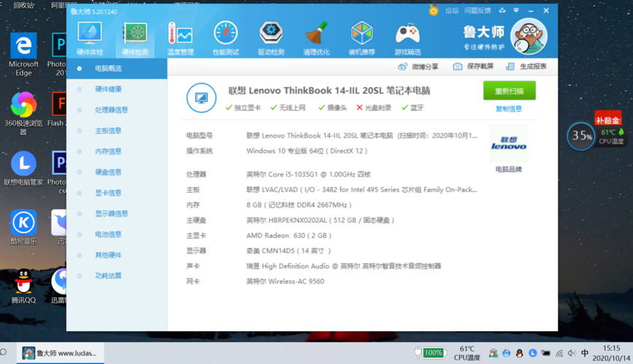
Task: Launch 性能测试 performance test
Action: tap(226, 39)
